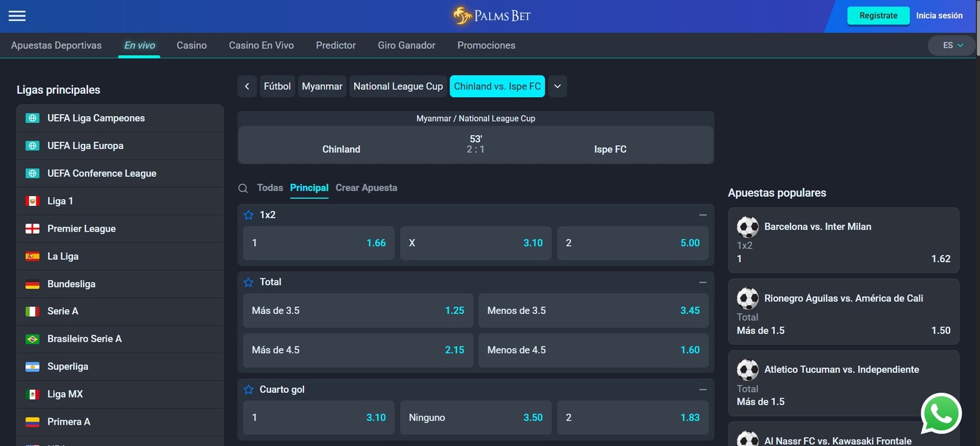Viewport: 980px width, 446px height.
Task: Go back with the left chevron button
Action: pos(247,87)
